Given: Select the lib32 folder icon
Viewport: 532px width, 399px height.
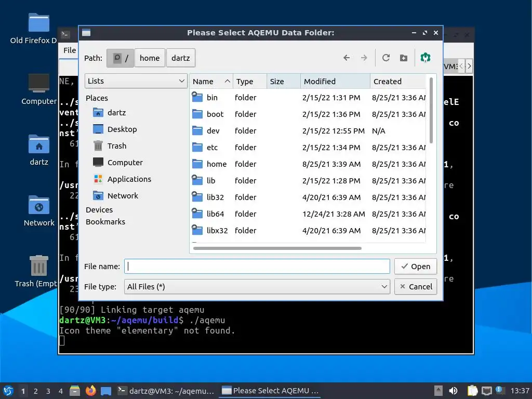Looking at the screenshot, I should pos(197,197).
